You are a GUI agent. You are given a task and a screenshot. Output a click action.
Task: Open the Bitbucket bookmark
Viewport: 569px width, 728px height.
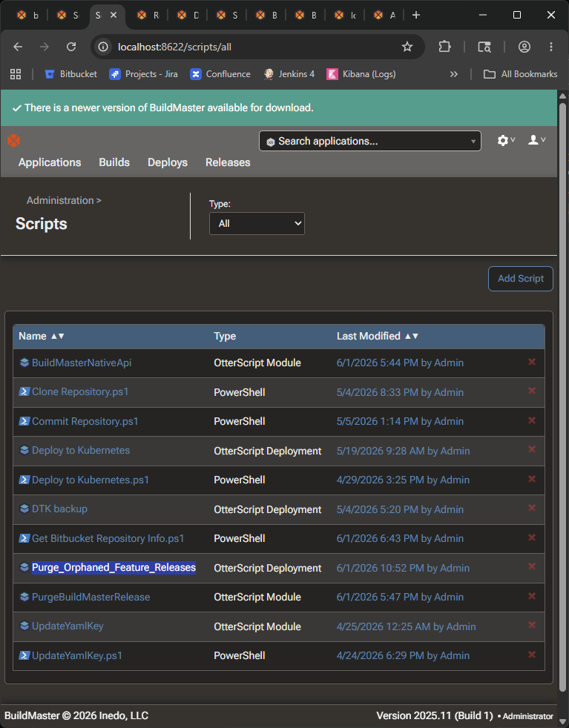pos(71,74)
